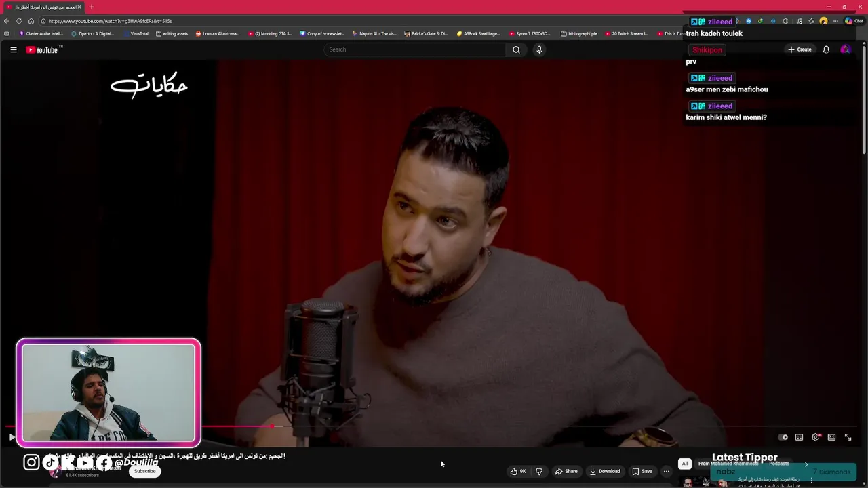
Task: Open the Create menu button
Action: coord(800,49)
